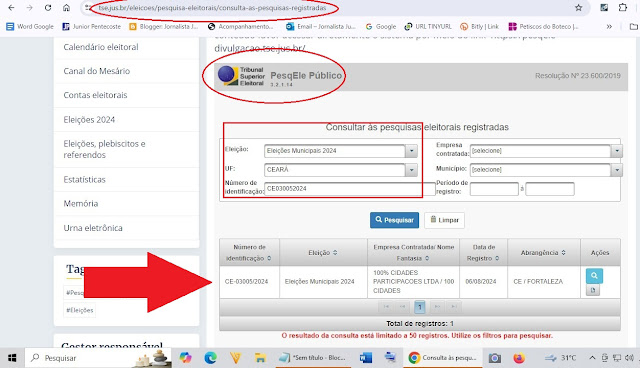Screen dimensions: 640x368
Task: Open Firefox from the taskbar
Action: coord(519,358)
